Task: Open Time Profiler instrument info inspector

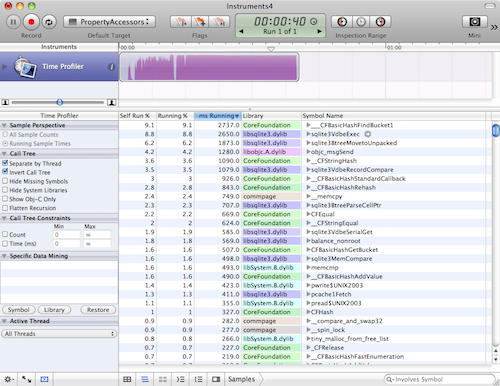Action: [111, 67]
